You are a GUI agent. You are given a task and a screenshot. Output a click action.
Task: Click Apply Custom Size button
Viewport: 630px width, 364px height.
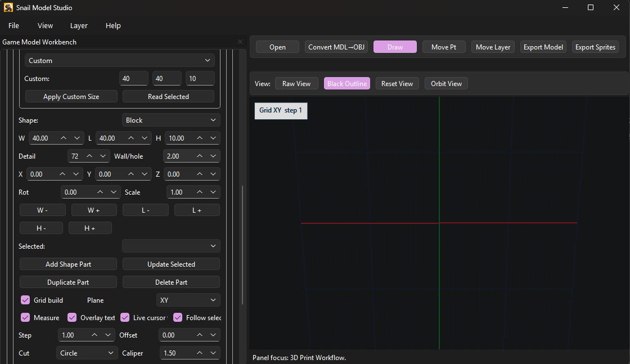(71, 96)
